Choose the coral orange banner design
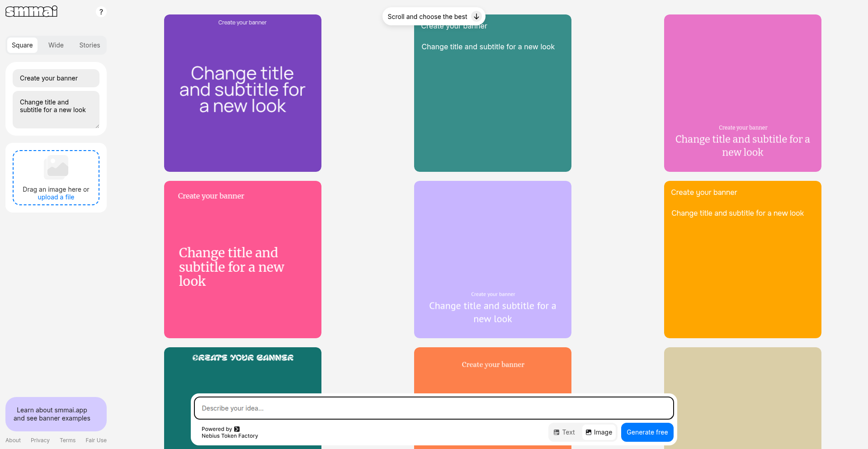Viewport: 868px width, 449px height. pos(493,370)
